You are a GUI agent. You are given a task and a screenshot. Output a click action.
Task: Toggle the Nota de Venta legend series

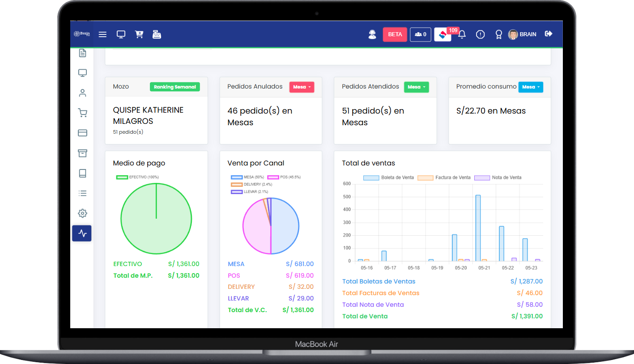point(498,178)
